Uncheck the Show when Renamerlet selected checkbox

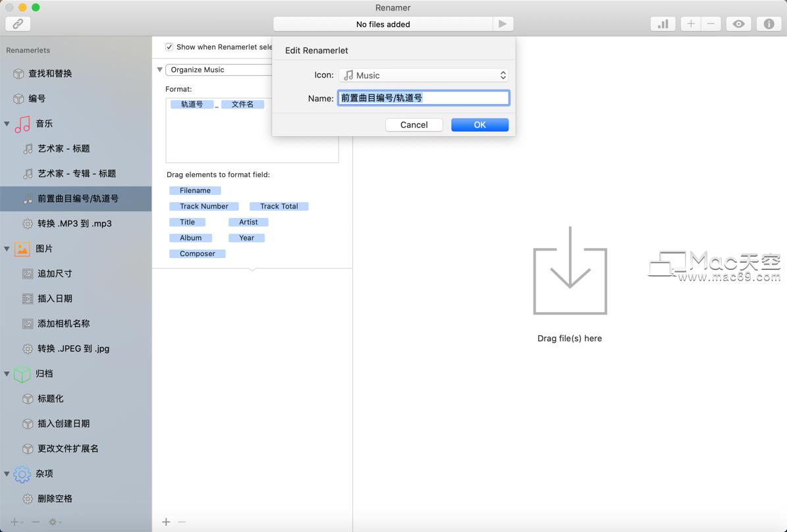169,47
